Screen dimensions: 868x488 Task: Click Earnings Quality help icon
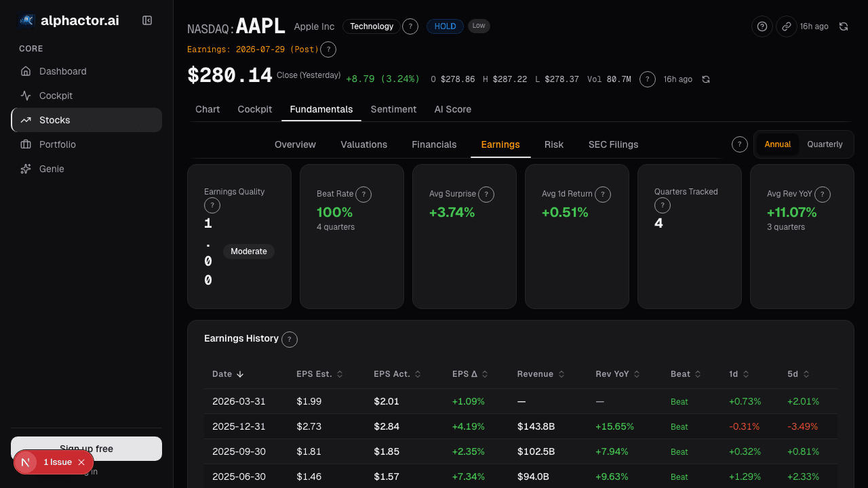coord(212,205)
